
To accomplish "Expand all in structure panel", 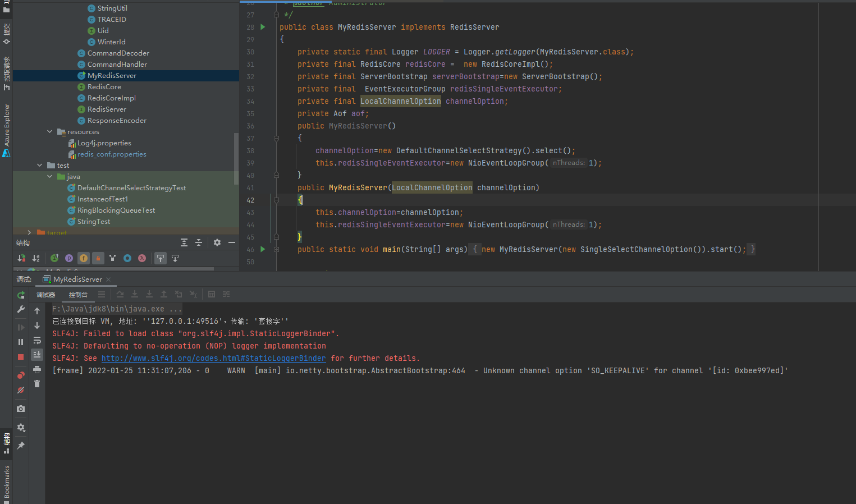I will point(184,242).
